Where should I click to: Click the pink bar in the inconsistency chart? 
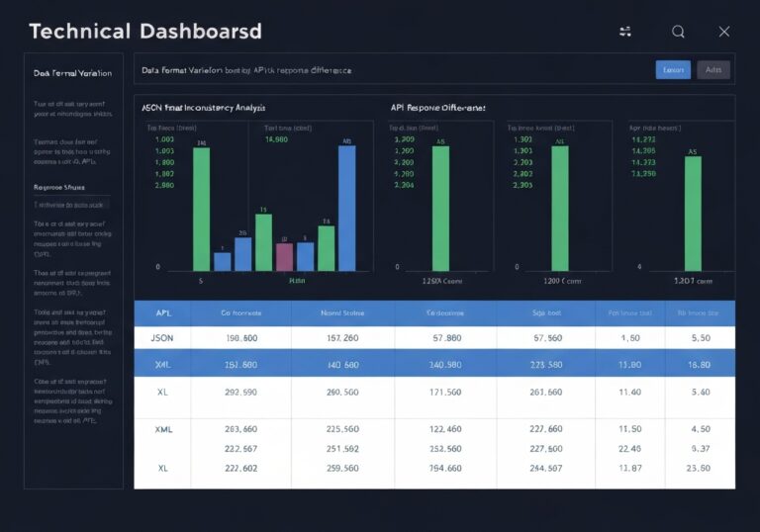284,256
